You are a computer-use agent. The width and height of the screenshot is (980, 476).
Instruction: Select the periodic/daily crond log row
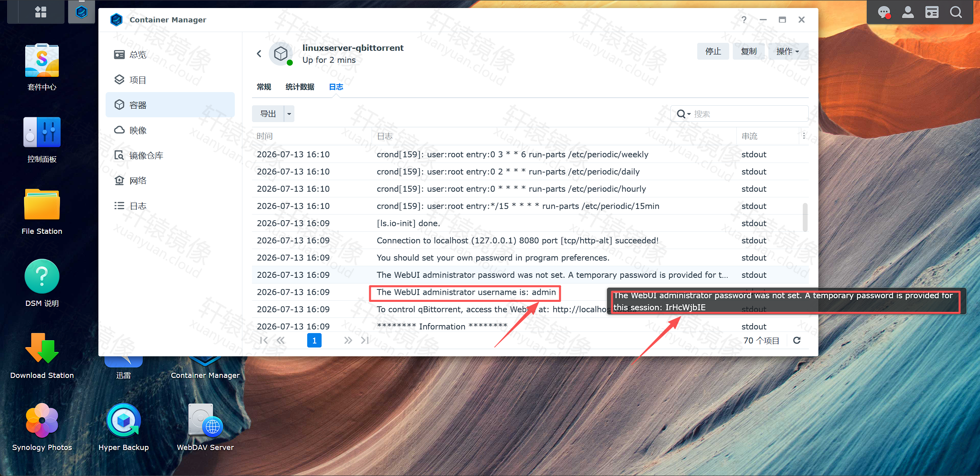tap(530, 172)
